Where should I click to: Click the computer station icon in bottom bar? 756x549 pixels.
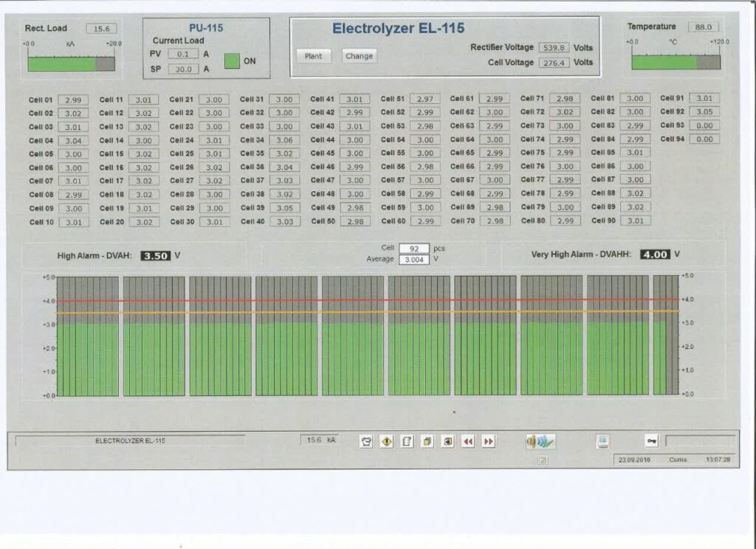coord(603,441)
